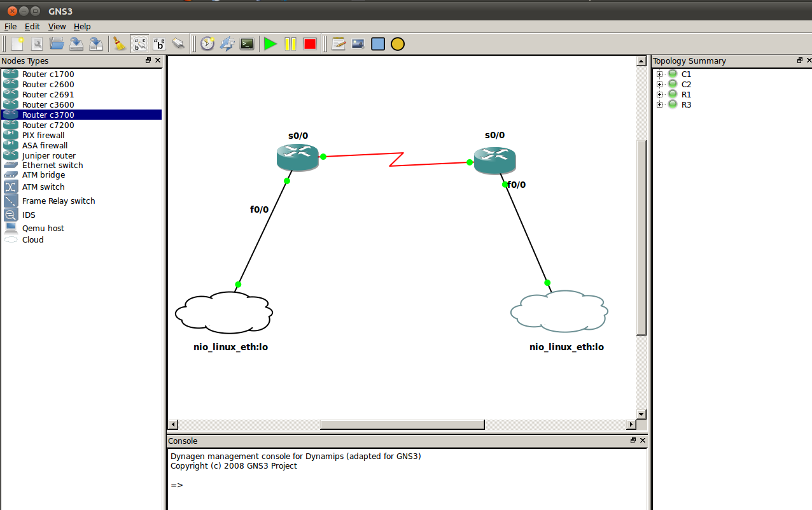Screen dimensions: 812x510
Task: Stop all devices with red stop button
Action: click(310, 44)
